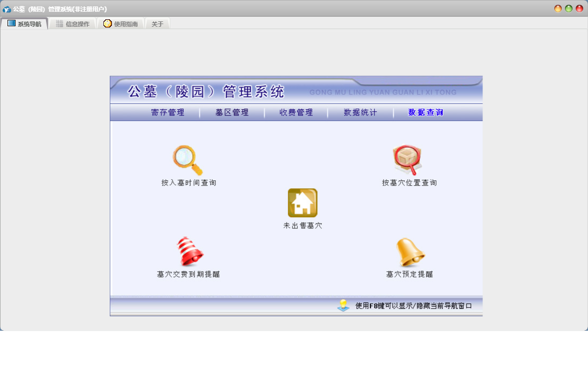Switch to the 信息操作 tab
Image resolution: width=588 pixels, height=381 pixels.
[73, 24]
